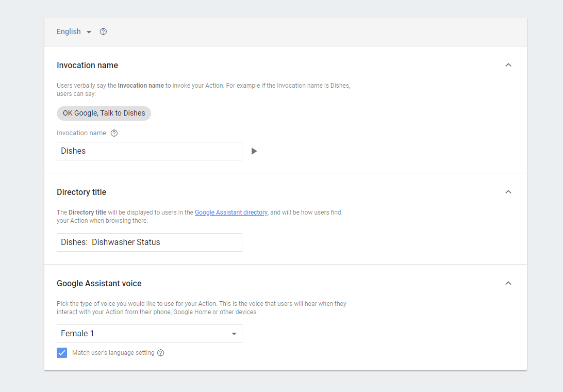Click the Directory title section heading
563x392 pixels.
[81, 192]
